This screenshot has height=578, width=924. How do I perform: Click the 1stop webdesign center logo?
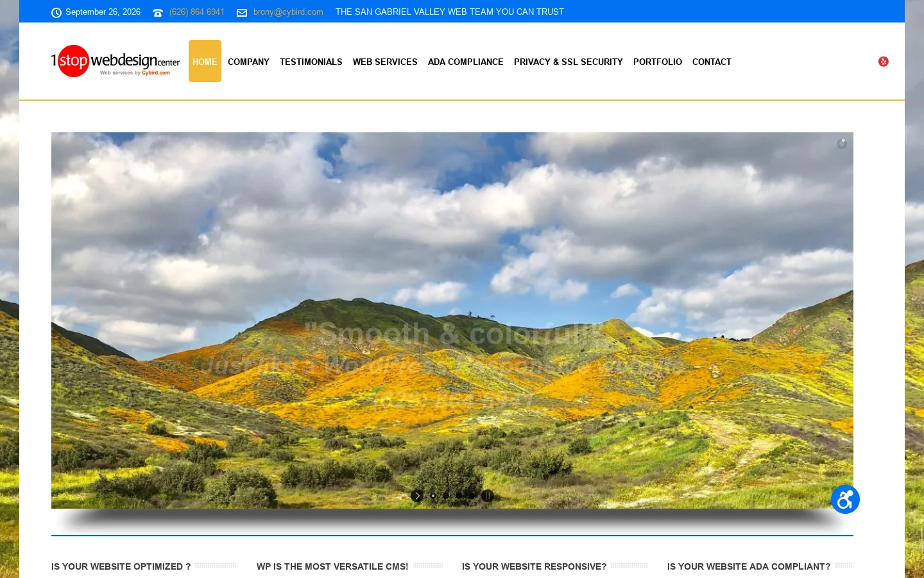(x=116, y=61)
